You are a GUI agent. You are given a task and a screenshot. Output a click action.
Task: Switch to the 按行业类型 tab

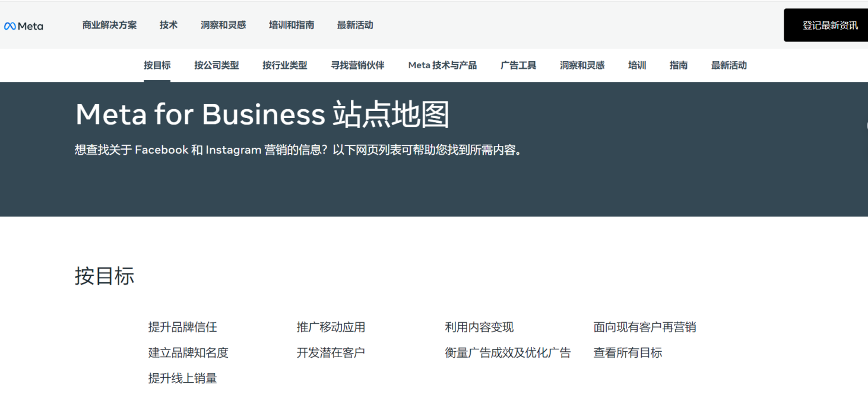pos(284,65)
